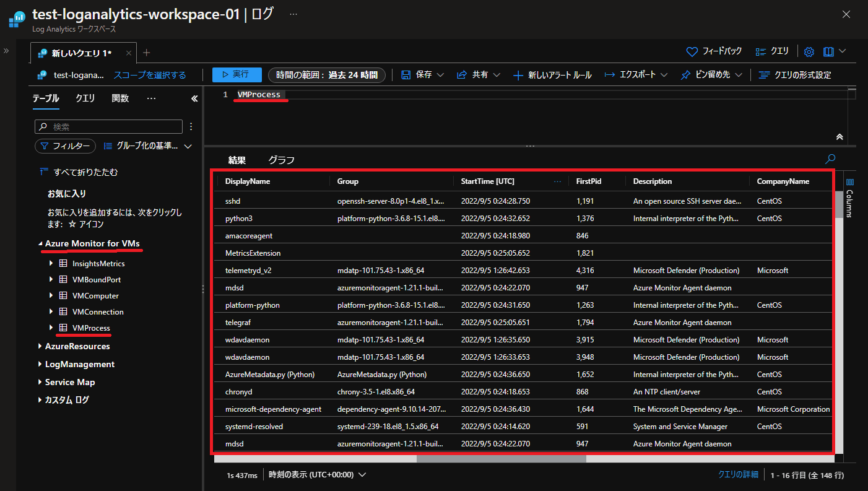Open the 保存 dropdown chevron
The height and width of the screenshot is (491, 868).
point(441,75)
